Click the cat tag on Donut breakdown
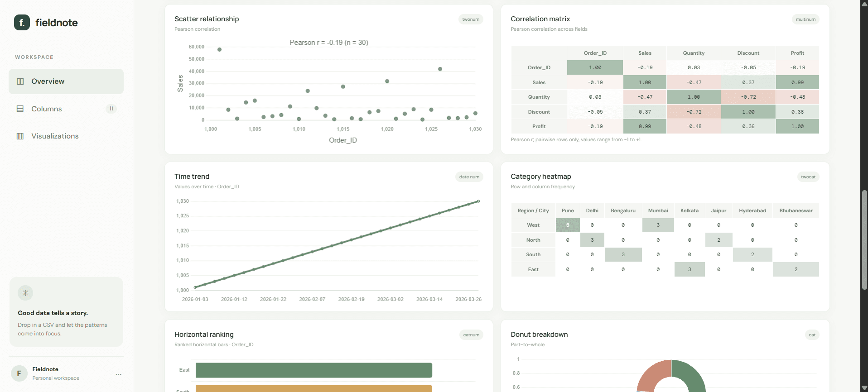This screenshot has height=392, width=868. [x=812, y=335]
